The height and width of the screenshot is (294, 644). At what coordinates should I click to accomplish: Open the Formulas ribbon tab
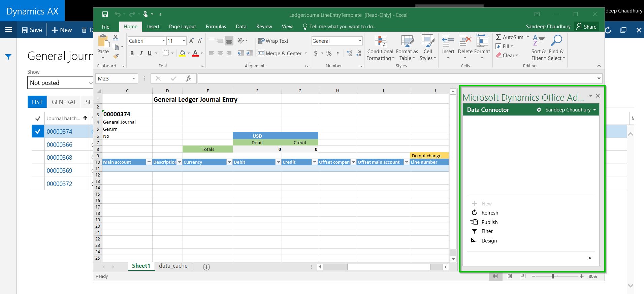coord(216,27)
